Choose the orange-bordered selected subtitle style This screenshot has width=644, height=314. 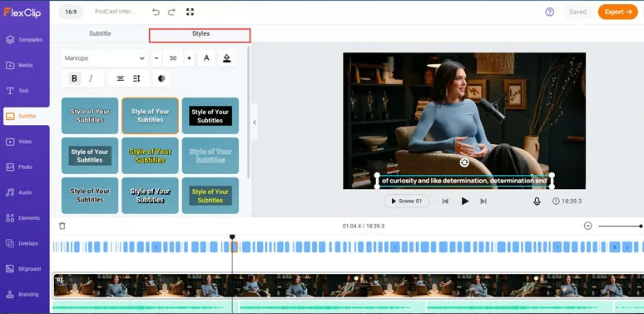click(150, 116)
